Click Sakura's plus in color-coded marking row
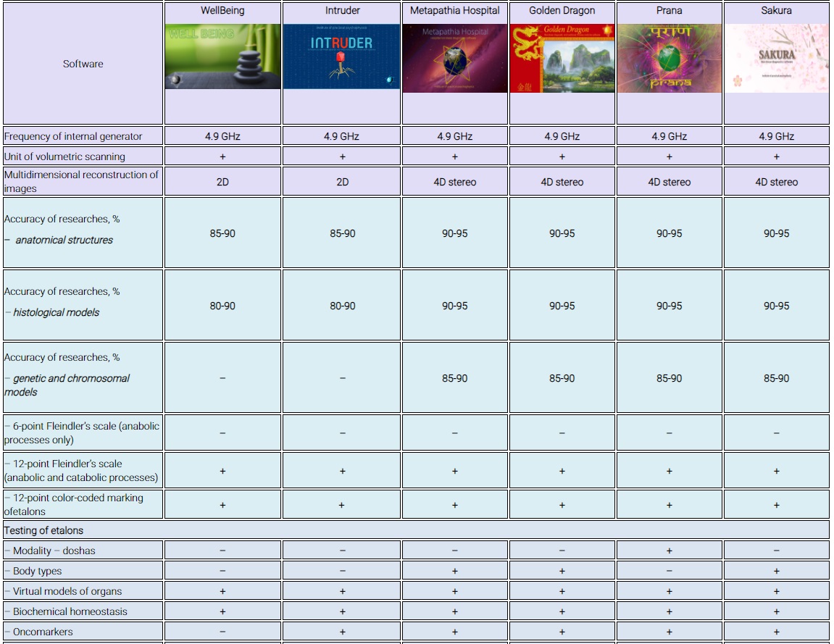Screen dimensions: 834x644 pos(777,505)
